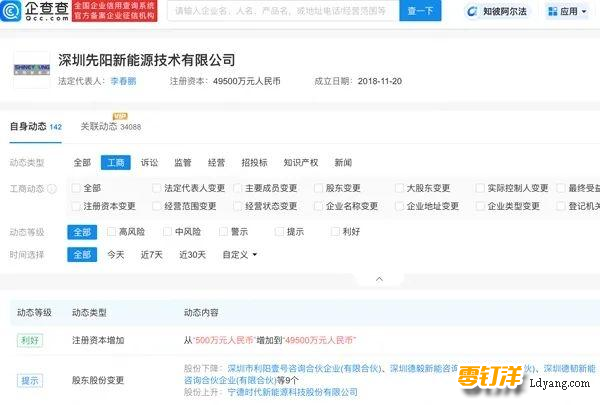The image size is (600, 405).
Task: Click 股东股份变更 row text
Action: tap(98, 381)
